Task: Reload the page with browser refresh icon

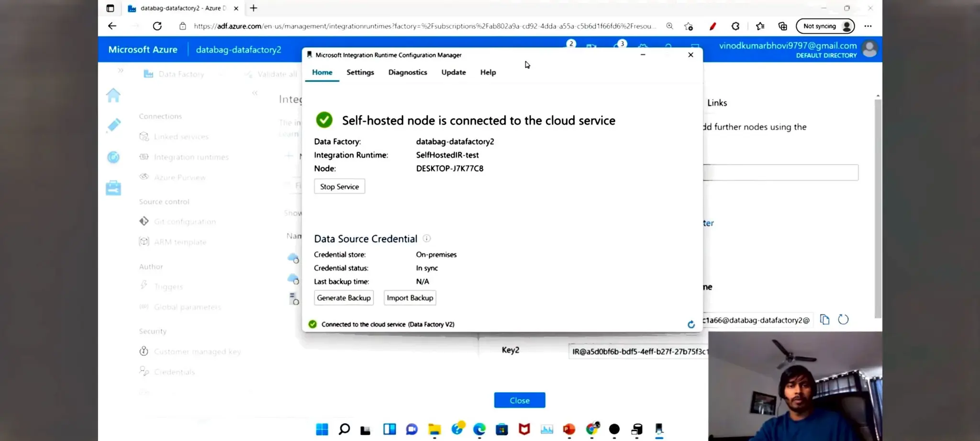Action: coord(157,26)
